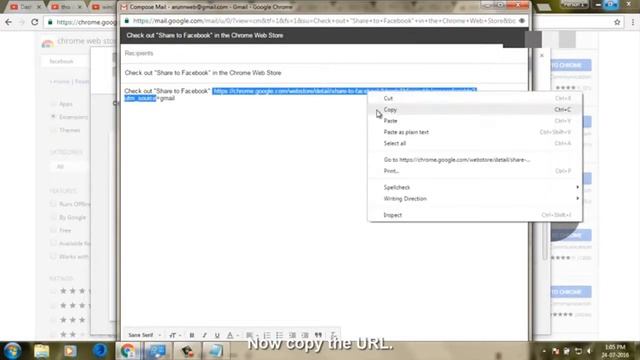Click the site info eye icon in the address bar
This screenshot has width=640, height=360.
pyautogui.click(x=522, y=21)
